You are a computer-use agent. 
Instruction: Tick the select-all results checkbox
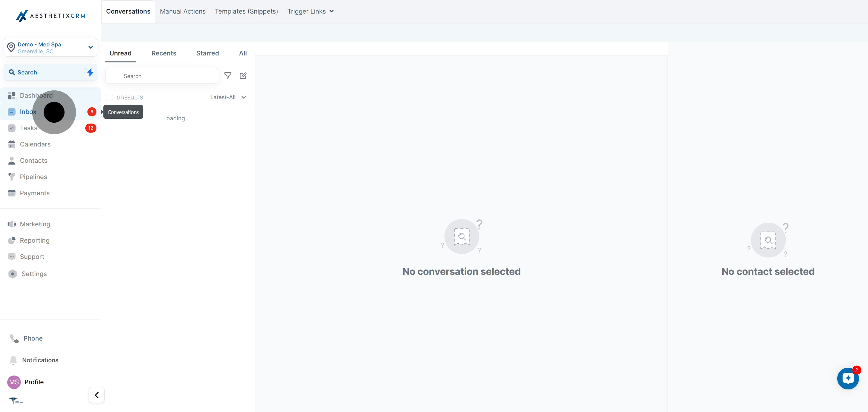coord(109,98)
